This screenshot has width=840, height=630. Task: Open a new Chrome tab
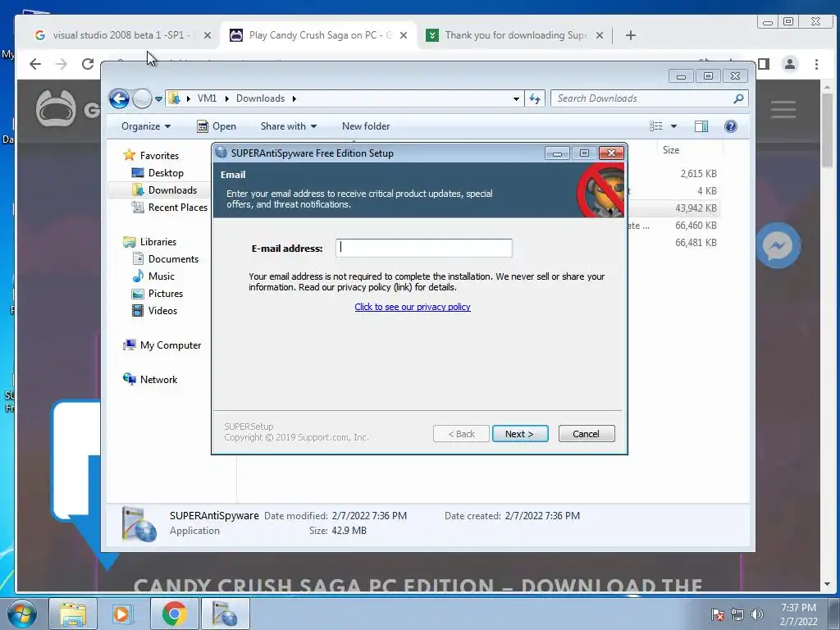coord(631,35)
